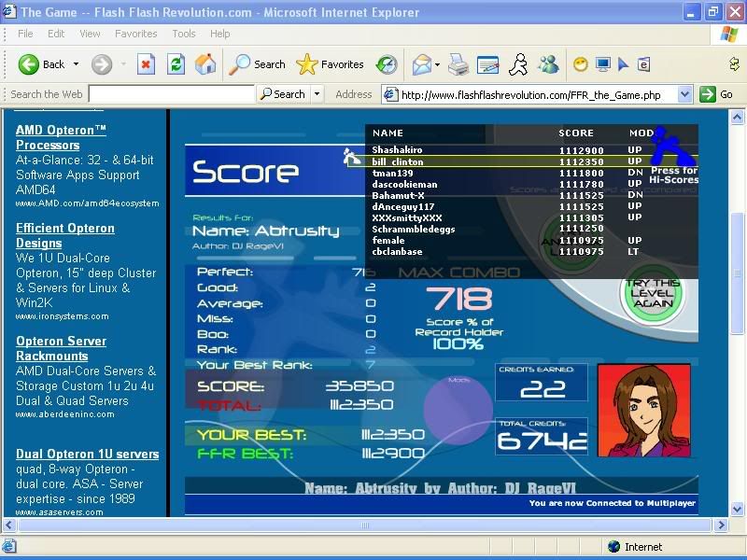Screen dimensions: 747x560
Task: Expand the web Search button dropdown arrow
Action: (x=317, y=94)
